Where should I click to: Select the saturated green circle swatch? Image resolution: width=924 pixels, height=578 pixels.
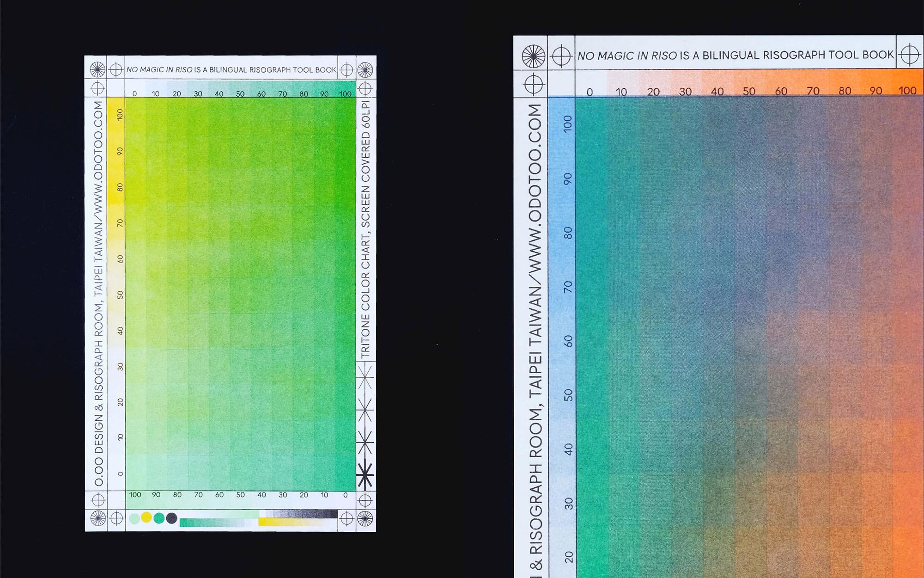159,518
